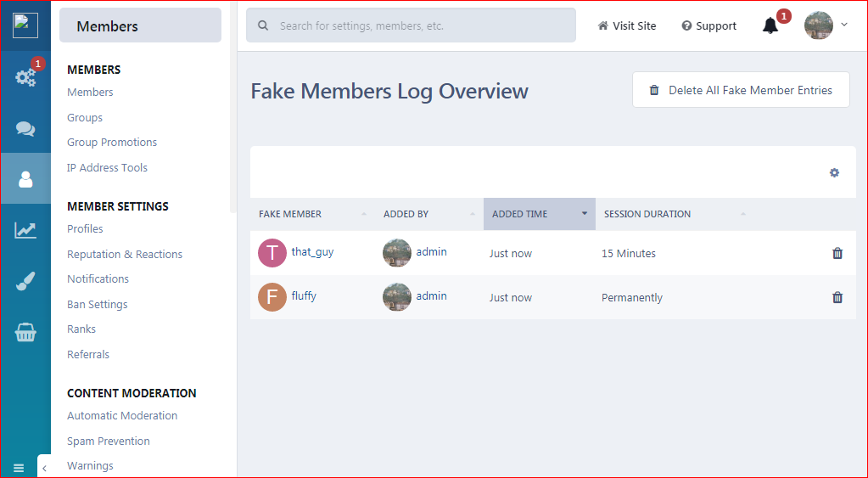This screenshot has height=478, width=868.
Task: Open the admin account avatar dropdown
Action: pyautogui.click(x=826, y=25)
